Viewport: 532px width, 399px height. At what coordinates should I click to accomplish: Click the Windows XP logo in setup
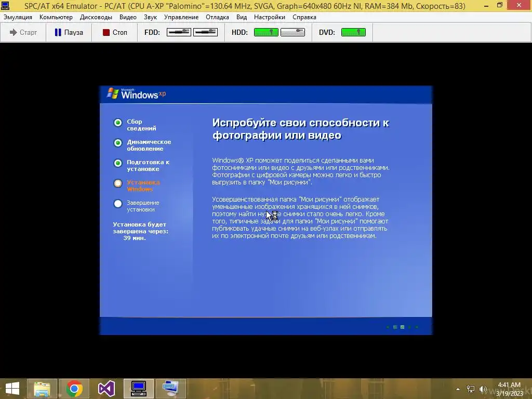coord(137,94)
